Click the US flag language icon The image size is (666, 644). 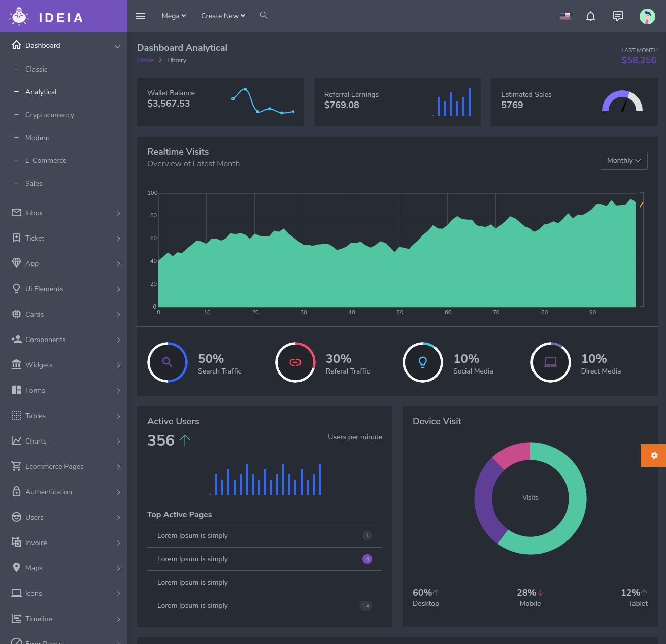coord(564,16)
